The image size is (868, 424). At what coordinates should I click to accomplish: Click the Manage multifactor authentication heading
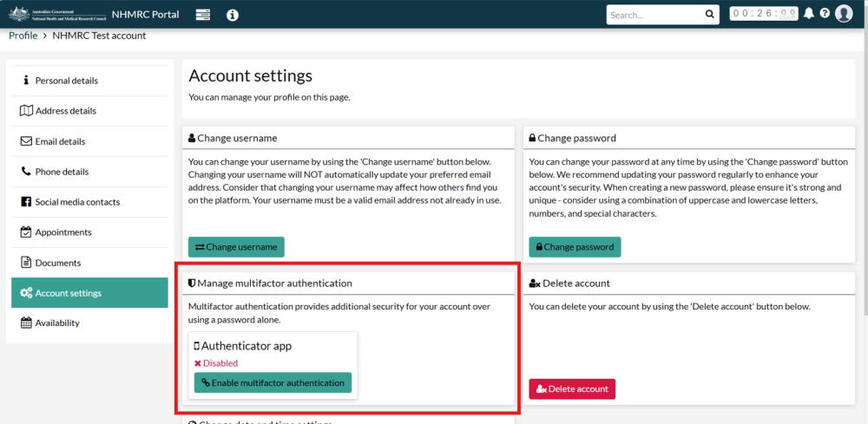click(x=270, y=284)
